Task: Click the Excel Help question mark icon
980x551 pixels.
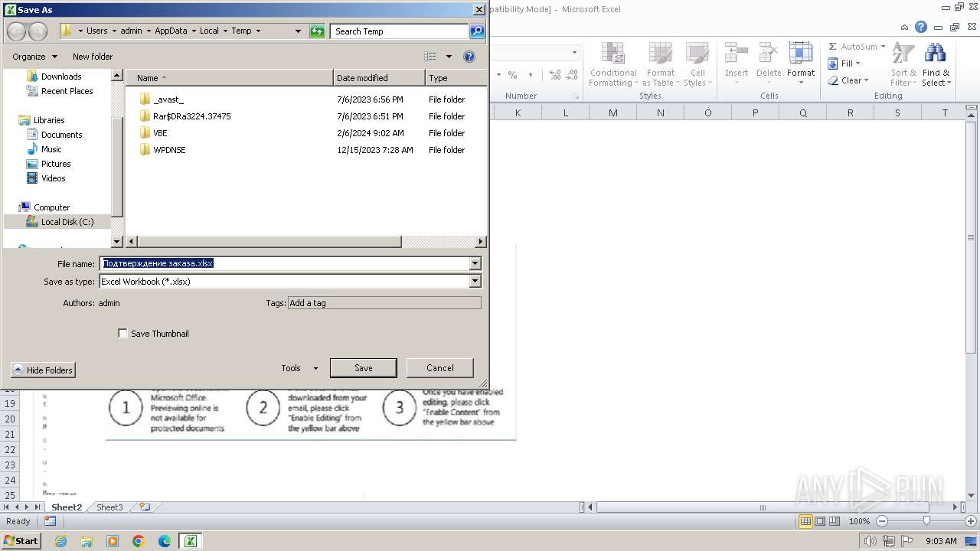Action: click(921, 27)
